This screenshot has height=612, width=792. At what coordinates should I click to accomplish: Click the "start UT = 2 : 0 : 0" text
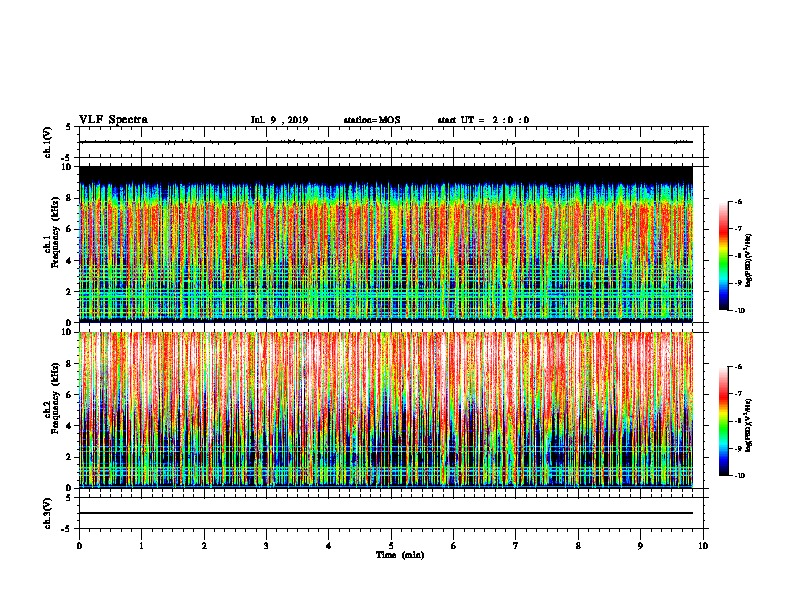(x=483, y=120)
